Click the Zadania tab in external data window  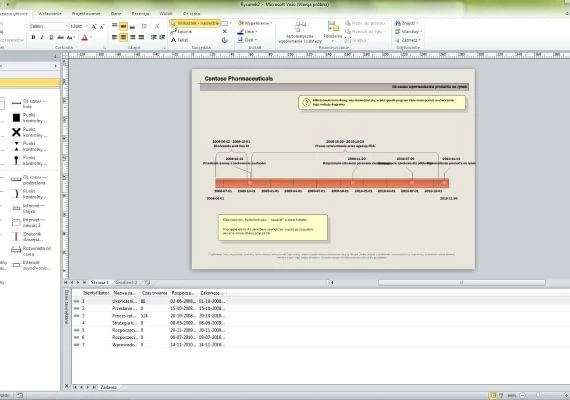pos(108,387)
